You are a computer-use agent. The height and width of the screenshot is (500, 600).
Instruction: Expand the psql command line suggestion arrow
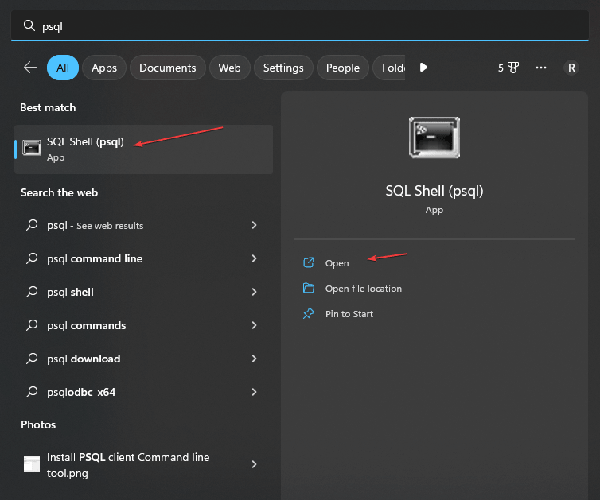254,259
